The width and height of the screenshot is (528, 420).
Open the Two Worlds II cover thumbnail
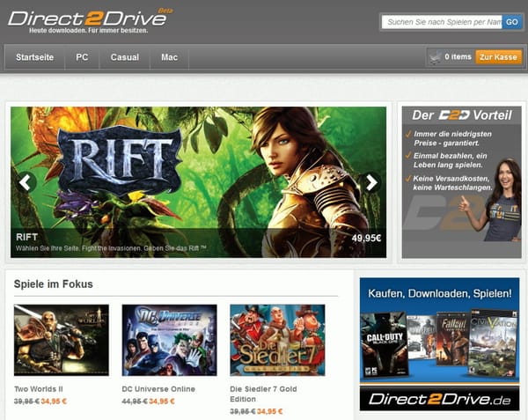tap(62, 340)
